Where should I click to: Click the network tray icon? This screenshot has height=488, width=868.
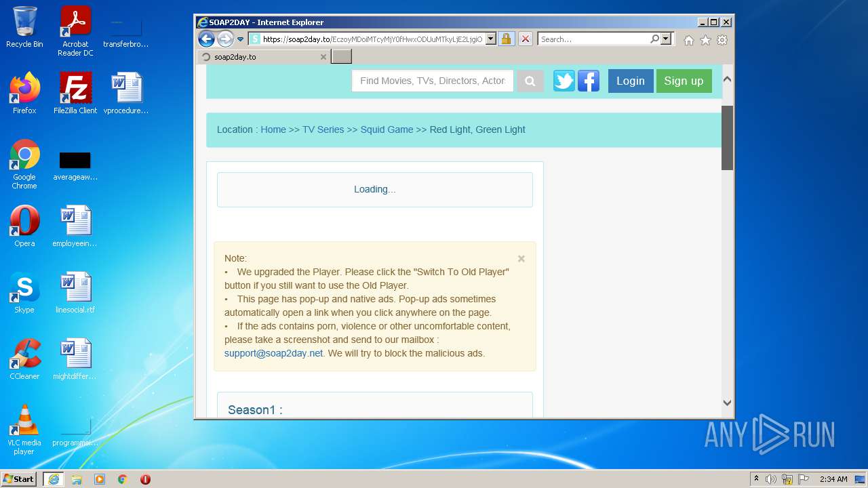pyautogui.click(x=787, y=479)
